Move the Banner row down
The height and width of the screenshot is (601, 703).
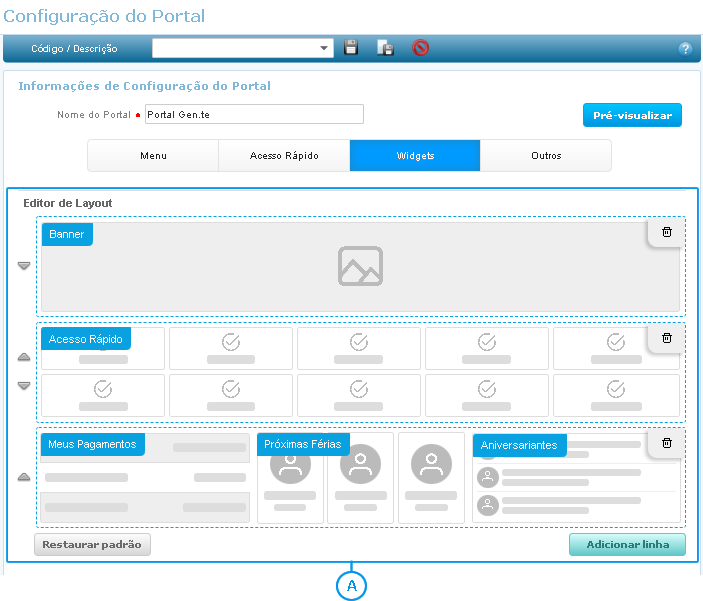pyautogui.click(x=24, y=266)
